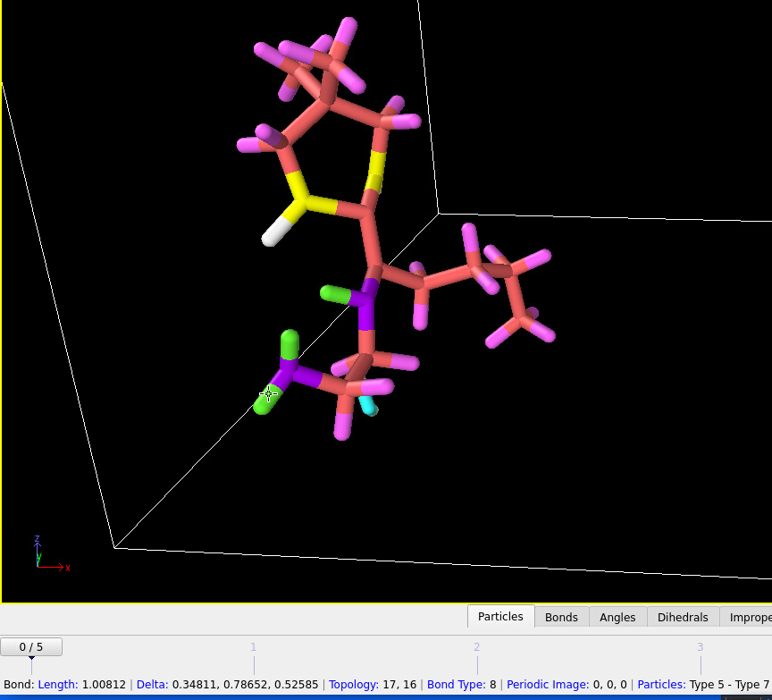
Task: Switch to the Particles tab
Action: (x=500, y=617)
